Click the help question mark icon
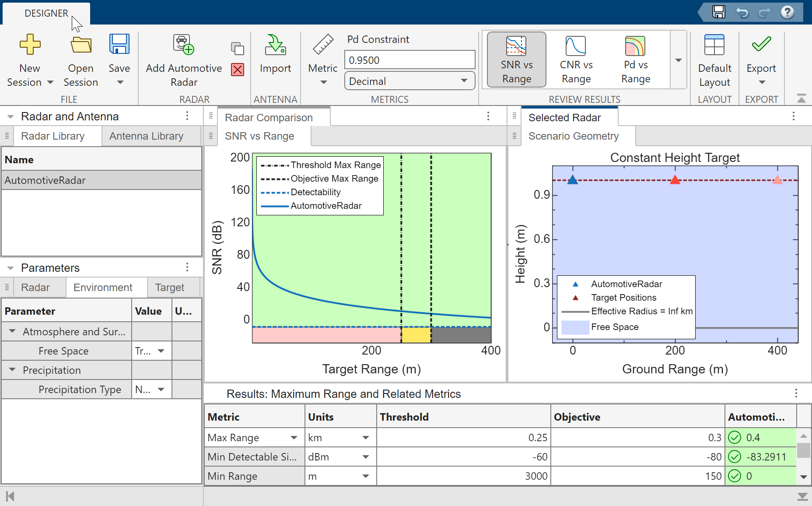Screen dimensions: 812x506 coord(787,12)
